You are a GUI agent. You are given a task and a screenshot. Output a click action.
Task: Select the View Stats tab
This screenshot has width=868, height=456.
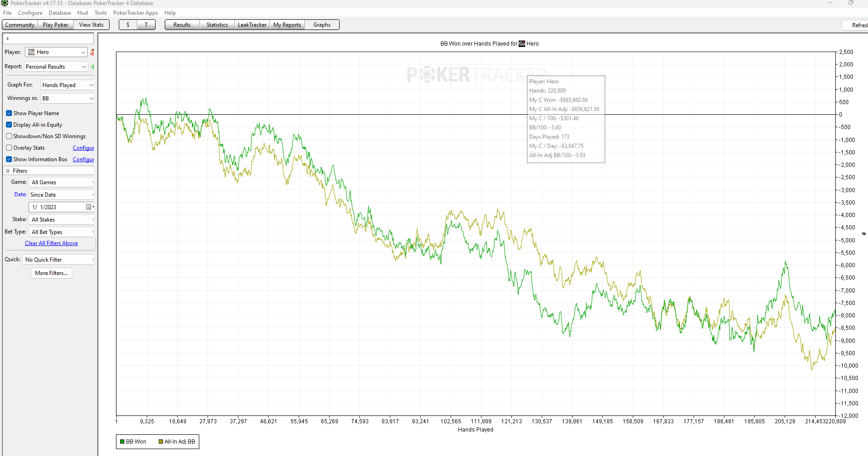(x=91, y=25)
